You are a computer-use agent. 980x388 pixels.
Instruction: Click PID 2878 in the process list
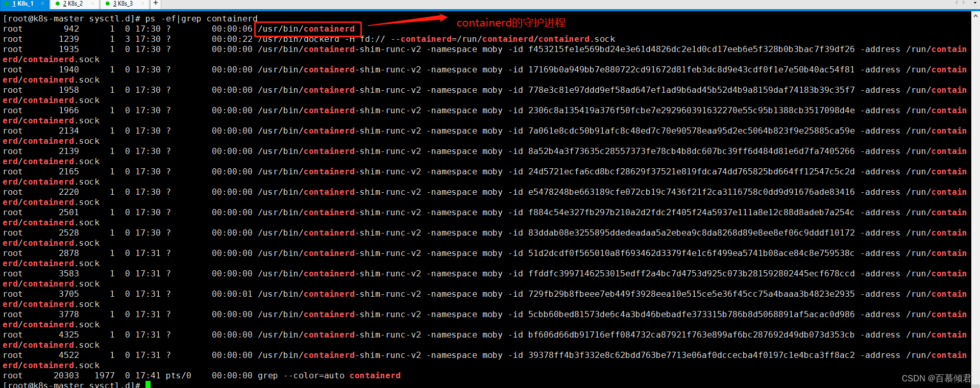coord(69,253)
